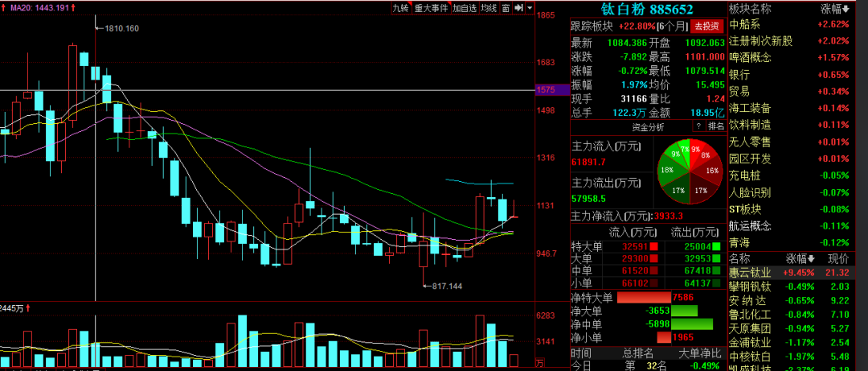This screenshot has width=868, height=371.
Task: Click the 现价 column header
Action: [838, 259]
